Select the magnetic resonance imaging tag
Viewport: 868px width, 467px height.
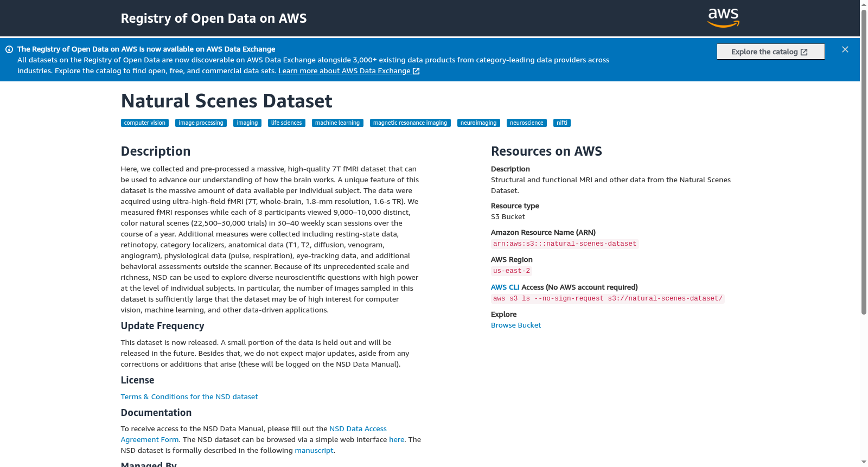tap(410, 123)
